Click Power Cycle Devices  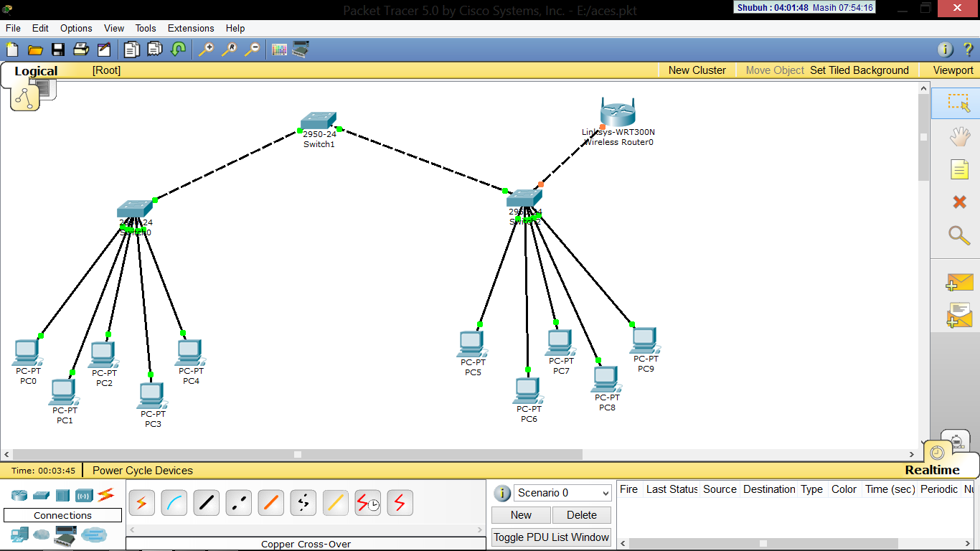click(143, 471)
